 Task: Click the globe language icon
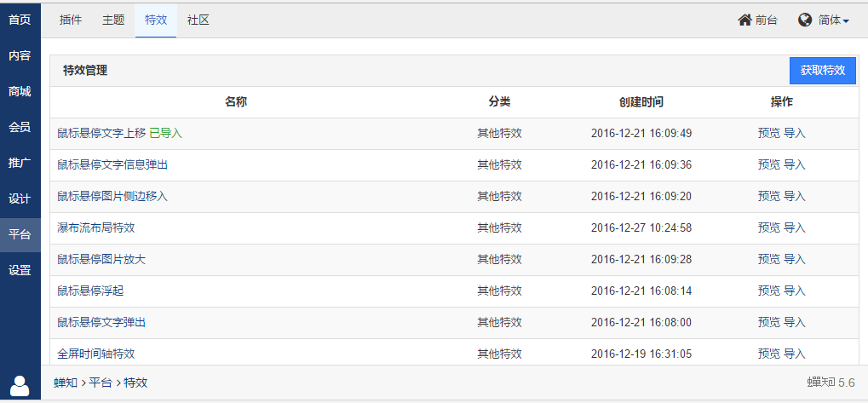tap(805, 20)
